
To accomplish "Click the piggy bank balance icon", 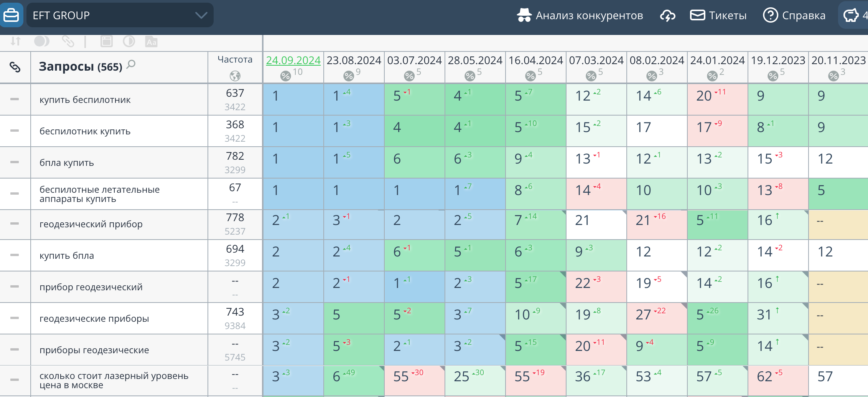I will click(851, 15).
